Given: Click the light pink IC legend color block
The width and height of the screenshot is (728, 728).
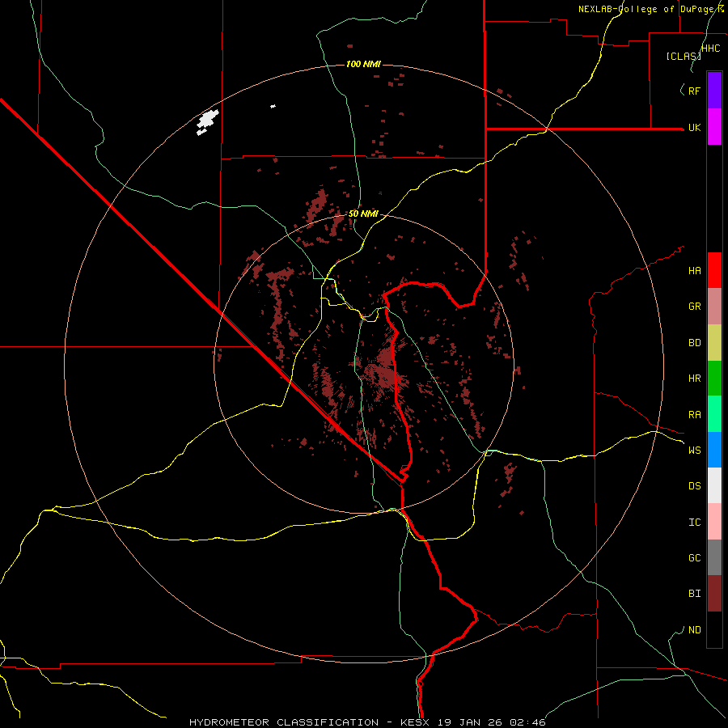Looking at the screenshot, I should [714, 522].
